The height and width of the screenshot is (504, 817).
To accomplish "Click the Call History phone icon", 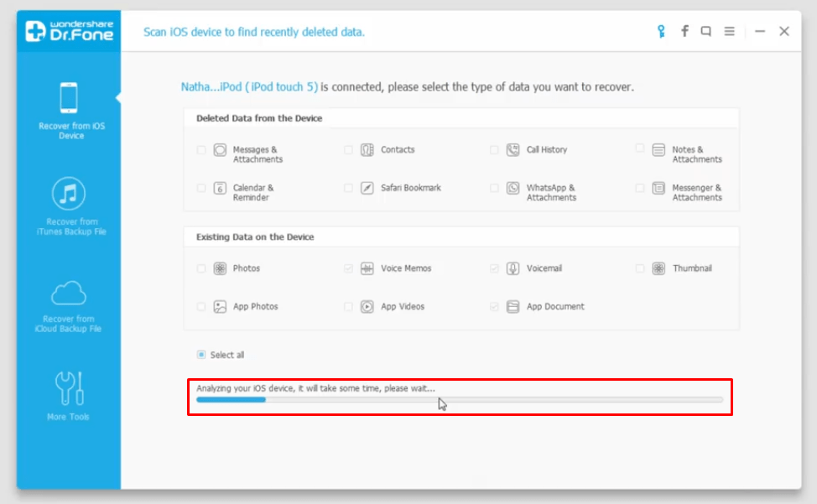I will click(x=513, y=150).
